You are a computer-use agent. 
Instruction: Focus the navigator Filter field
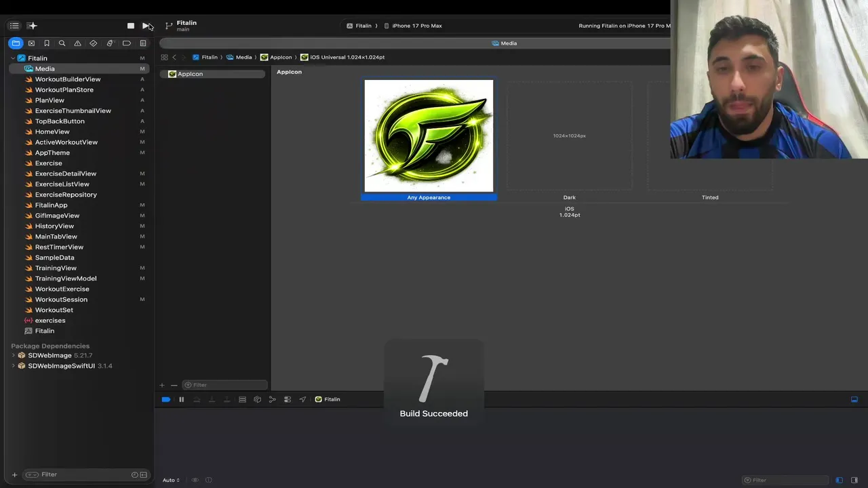point(85,474)
